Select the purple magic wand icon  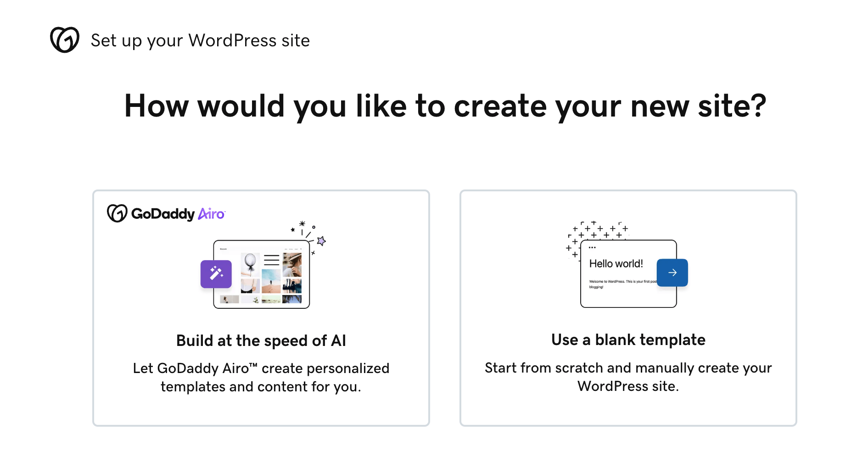216,274
